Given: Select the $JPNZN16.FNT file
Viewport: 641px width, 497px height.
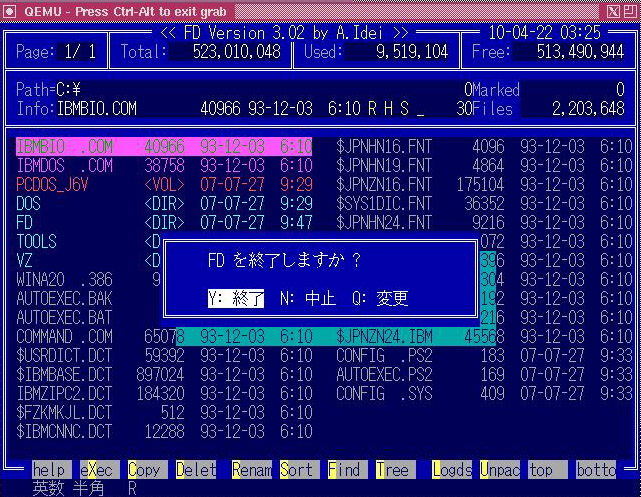Looking at the screenshot, I should (484, 184).
